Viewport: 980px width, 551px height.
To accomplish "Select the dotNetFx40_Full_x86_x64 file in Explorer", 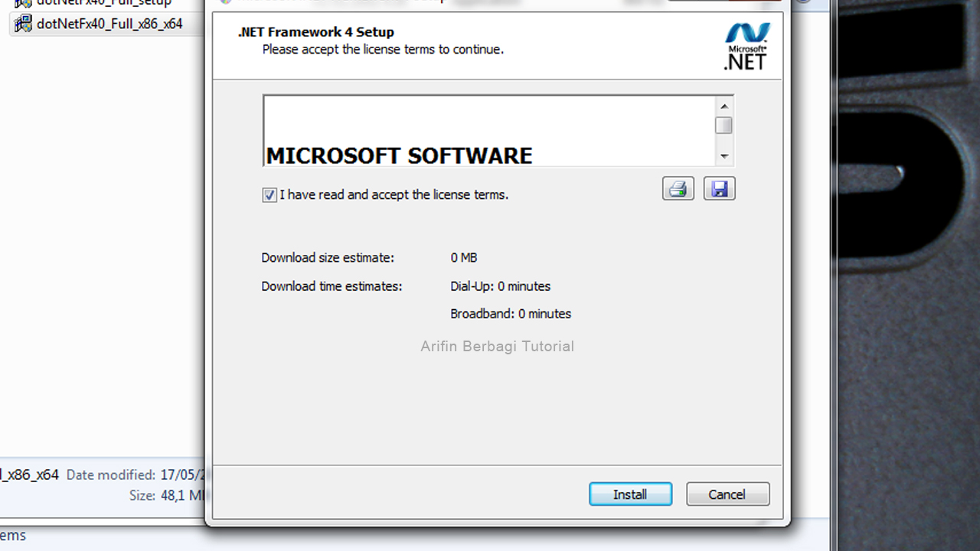I will (109, 24).
